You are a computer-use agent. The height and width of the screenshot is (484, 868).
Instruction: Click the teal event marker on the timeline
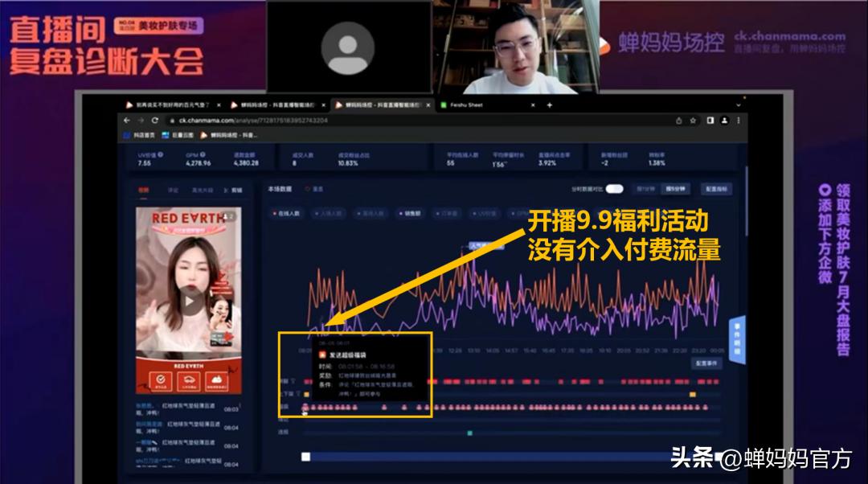[x=469, y=433]
